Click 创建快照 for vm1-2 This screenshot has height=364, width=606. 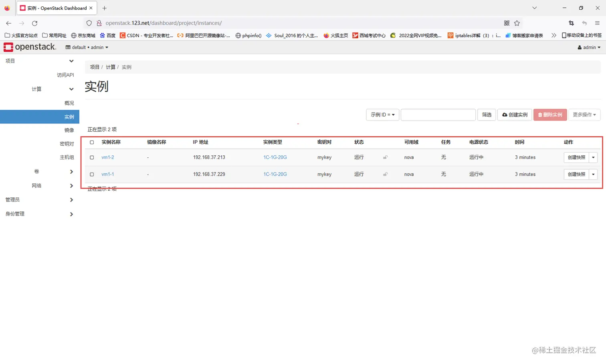576,157
